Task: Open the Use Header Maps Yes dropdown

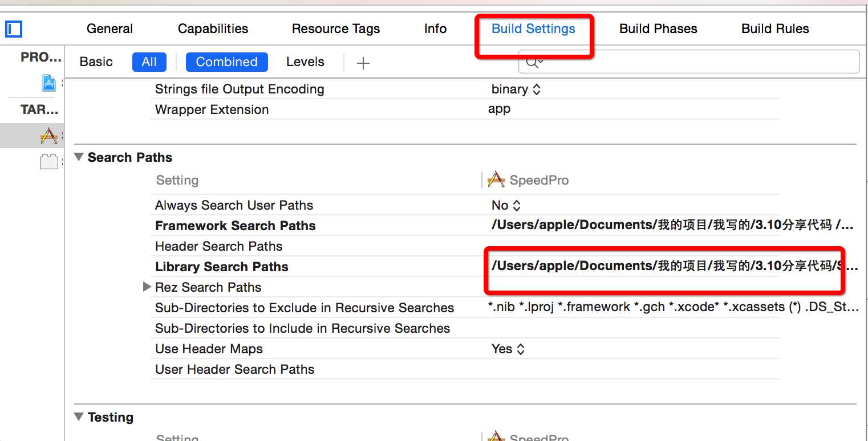Action: pyautogui.click(x=508, y=349)
